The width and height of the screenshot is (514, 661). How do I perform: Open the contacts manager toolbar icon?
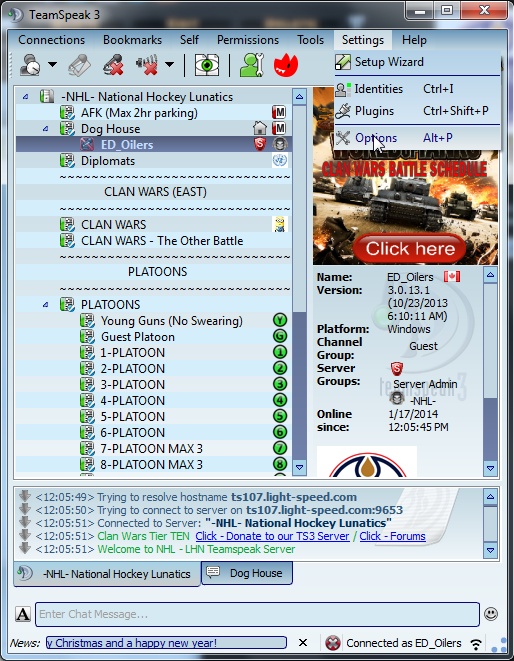252,65
